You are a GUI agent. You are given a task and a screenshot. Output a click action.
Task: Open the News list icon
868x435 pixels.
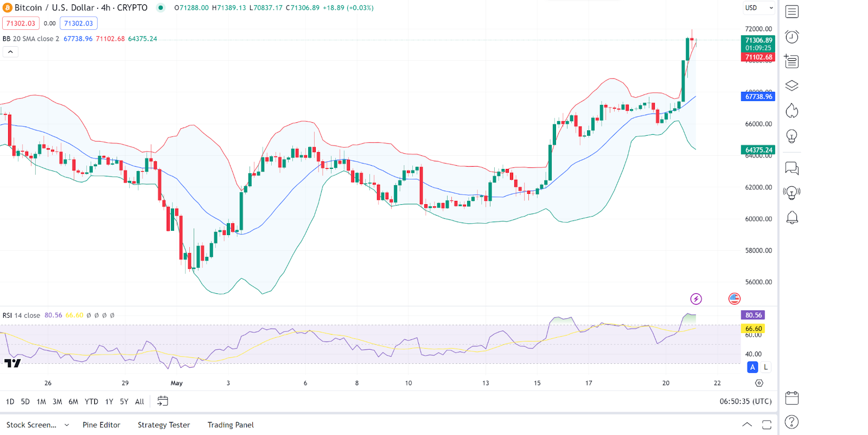pyautogui.click(x=792, y=61)
